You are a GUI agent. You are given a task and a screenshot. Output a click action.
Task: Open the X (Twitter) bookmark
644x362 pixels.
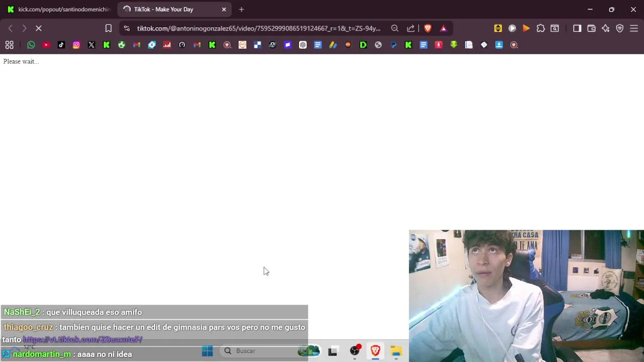(92, 45)
